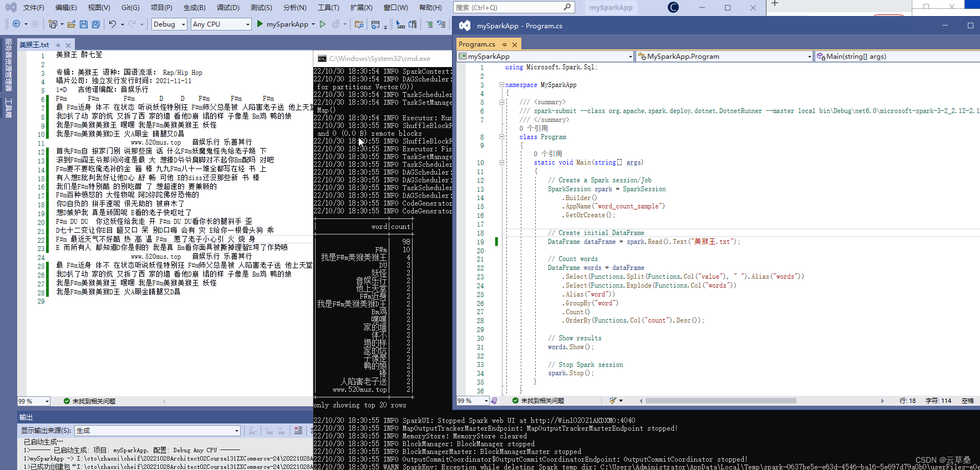This screenshot has width=980, height=470.
Task: Close the 美猴王.txt tab
Action: (x=68, y=45)
